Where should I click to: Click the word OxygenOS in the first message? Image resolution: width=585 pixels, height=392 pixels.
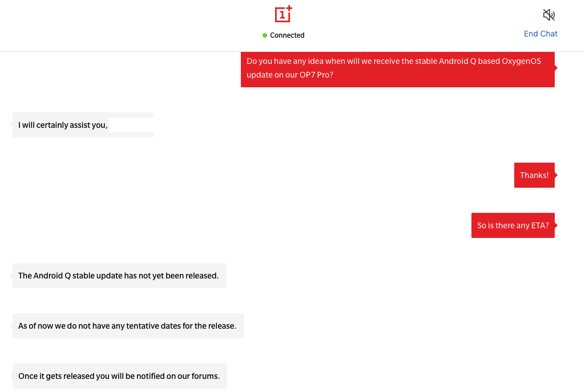pos(521,61)
